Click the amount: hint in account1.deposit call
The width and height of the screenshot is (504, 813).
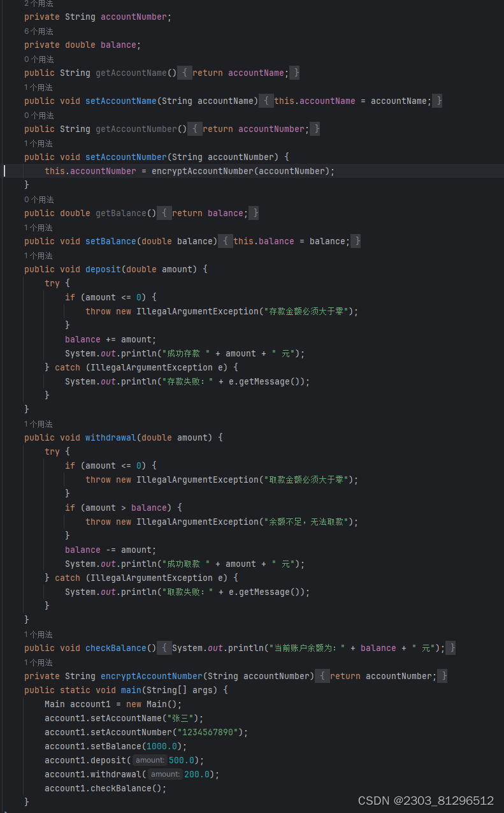point(150,760)
